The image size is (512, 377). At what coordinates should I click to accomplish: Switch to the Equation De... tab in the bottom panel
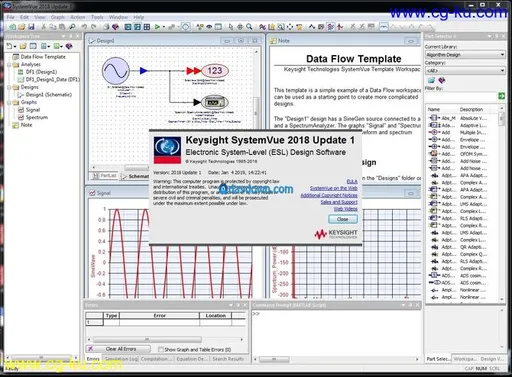coord(192,359)
